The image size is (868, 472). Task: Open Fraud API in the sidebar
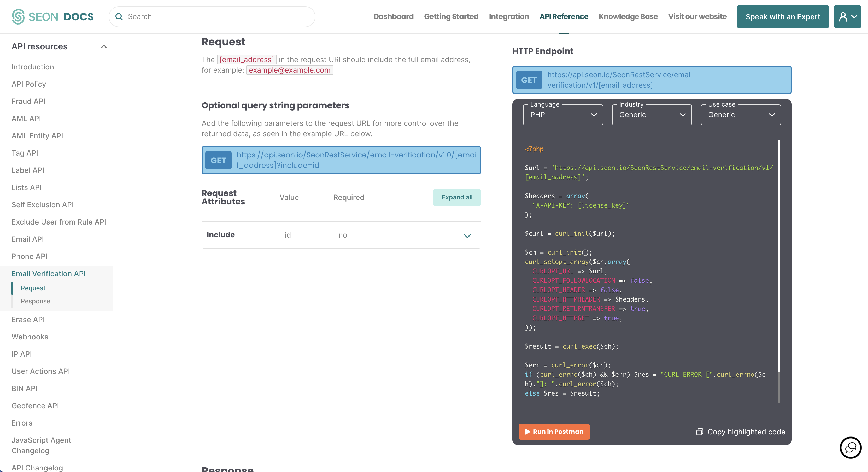[x=28, y=101]
